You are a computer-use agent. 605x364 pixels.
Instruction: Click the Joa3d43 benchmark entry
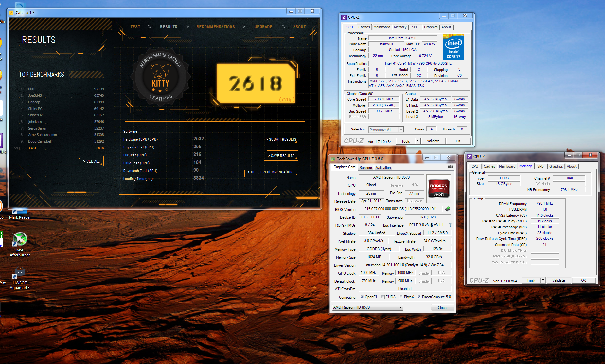pos(62,95)
